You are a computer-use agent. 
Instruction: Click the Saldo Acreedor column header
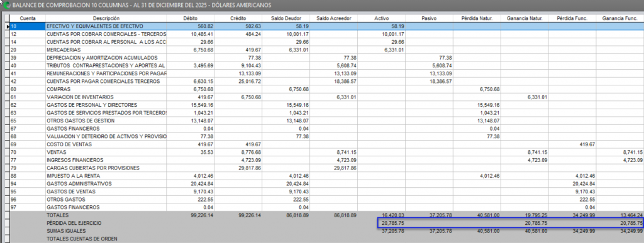[x=333, y=18]
